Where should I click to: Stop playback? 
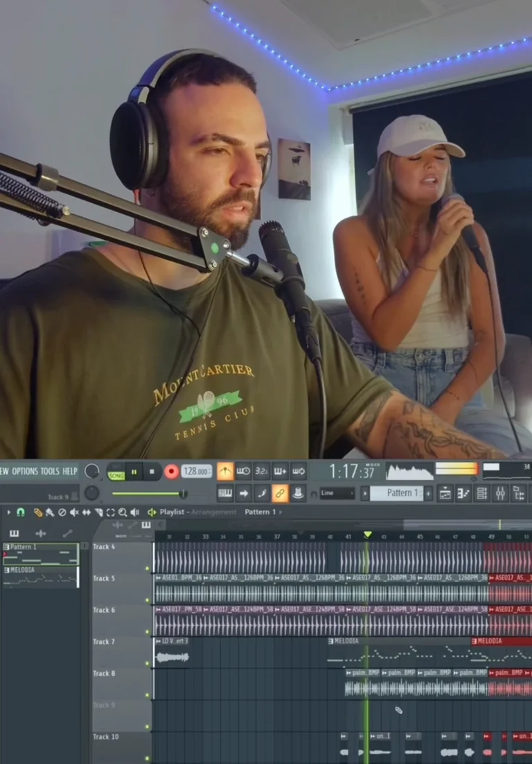[152, 471]
